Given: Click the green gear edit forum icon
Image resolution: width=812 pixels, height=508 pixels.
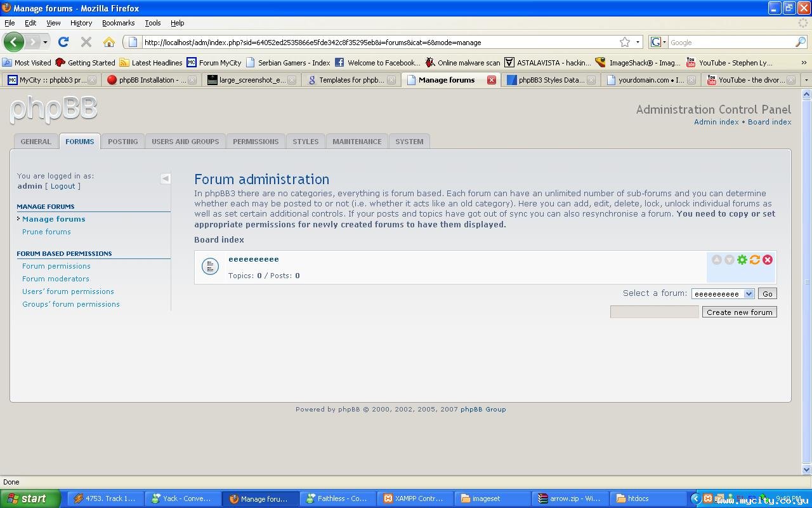Looking at the screenshot, I should [742, 260].
